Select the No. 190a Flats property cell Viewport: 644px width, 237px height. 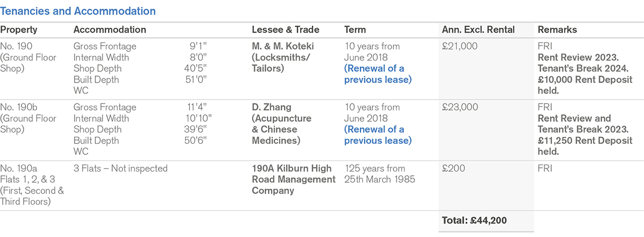32,184
